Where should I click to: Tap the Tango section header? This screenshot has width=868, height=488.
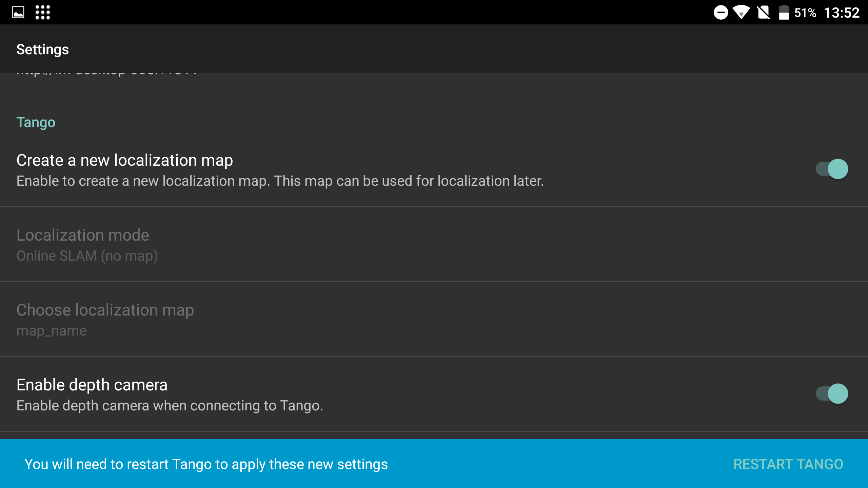point(36,122)
